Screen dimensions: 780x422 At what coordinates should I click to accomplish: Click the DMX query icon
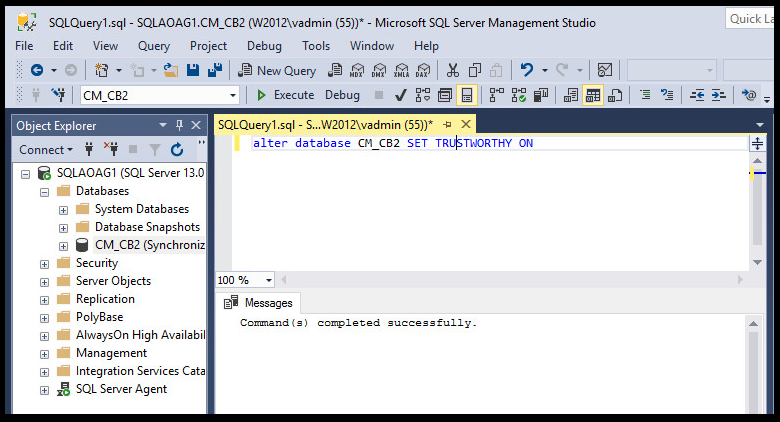point(379,70)
